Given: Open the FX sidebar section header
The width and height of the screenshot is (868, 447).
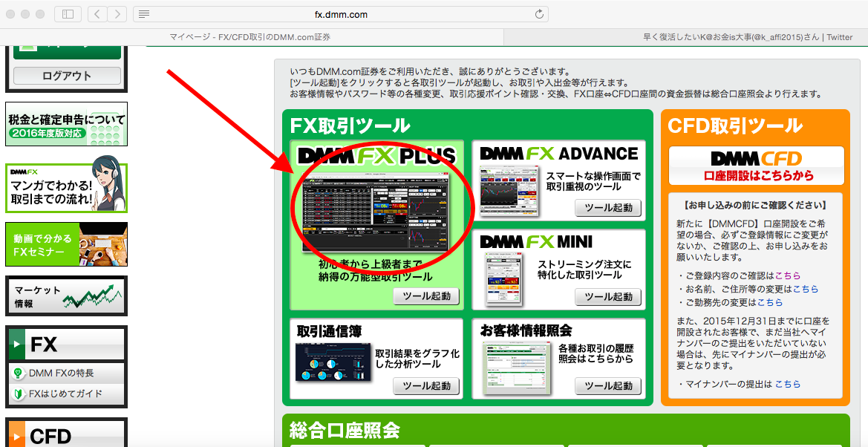Looking at the screenshot, I should (66, 345).
